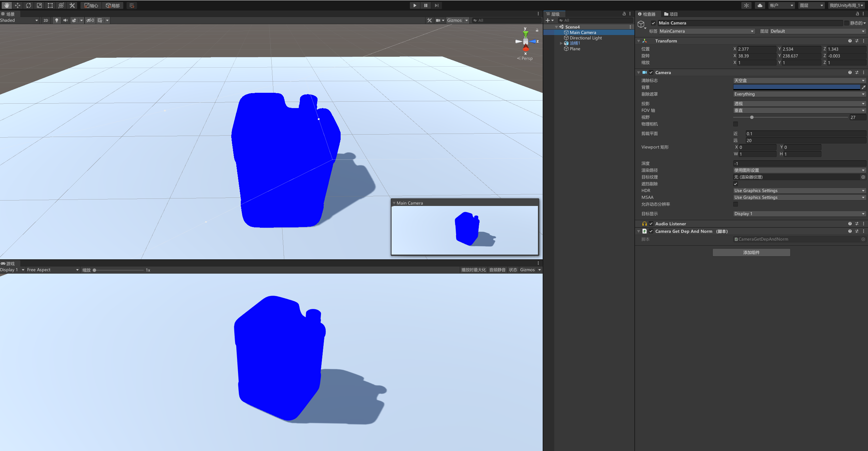The height and width of the screenshot is (451, 868).
Task: Click the 添加组件 Add Component button
Action: tap(751, 253)
